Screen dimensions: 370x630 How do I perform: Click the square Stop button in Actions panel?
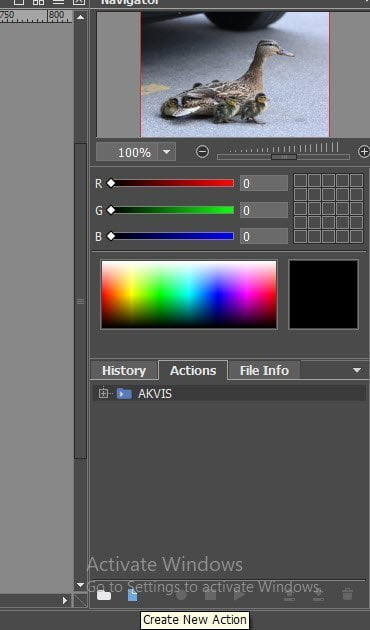point(210,595)
